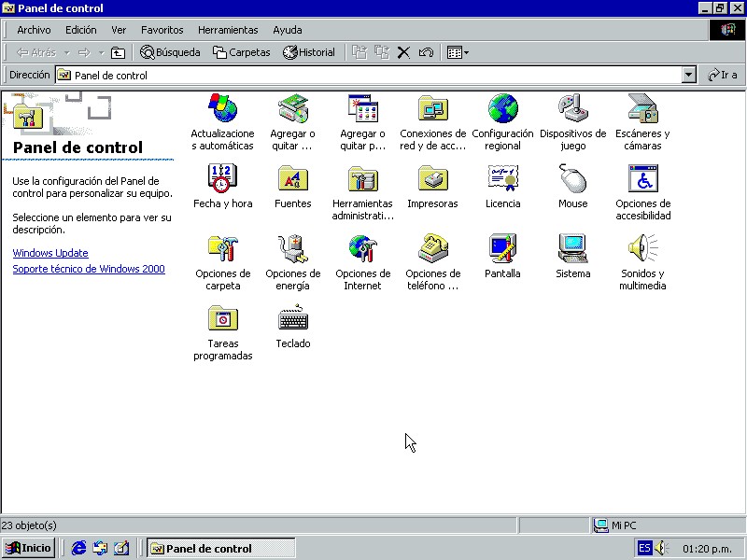Open Agregar o quitar programas icon with windows
747x560 pixels.
point(363,108)
